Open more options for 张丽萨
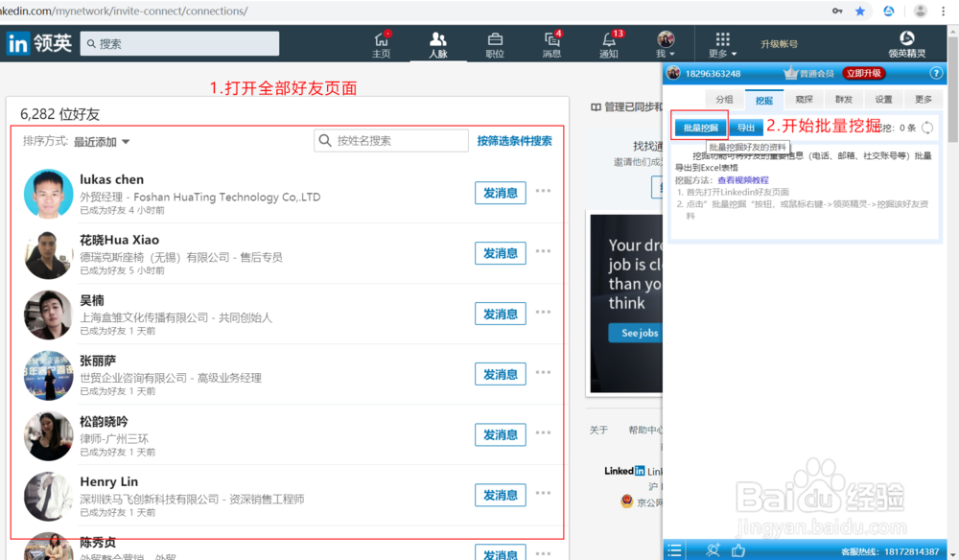The image size is (959, 560). click(543, 372)
